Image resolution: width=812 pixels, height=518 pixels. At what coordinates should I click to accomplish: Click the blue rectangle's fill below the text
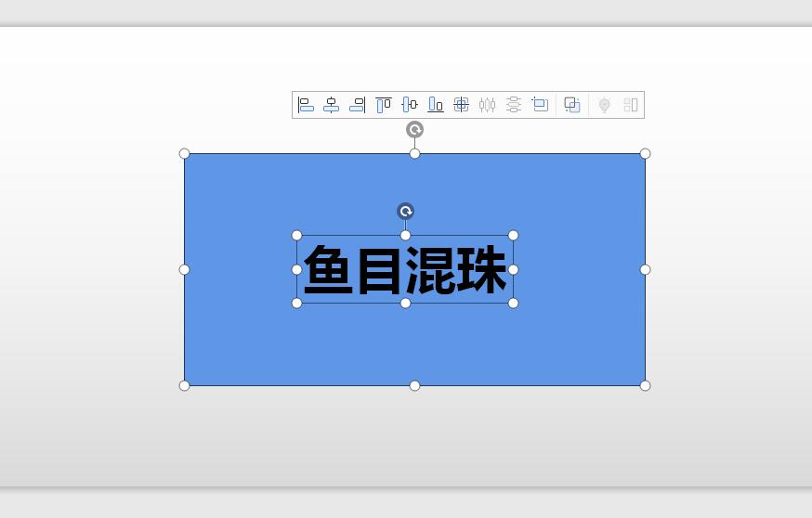[x=414, y=344]
